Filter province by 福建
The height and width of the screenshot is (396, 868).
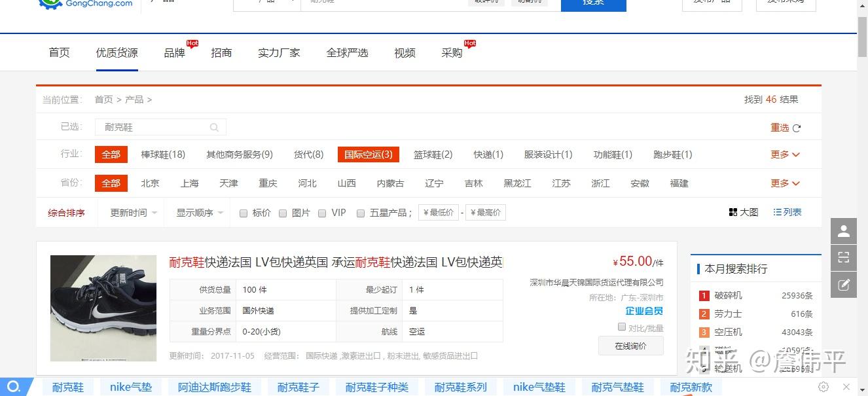coord(679,183)
